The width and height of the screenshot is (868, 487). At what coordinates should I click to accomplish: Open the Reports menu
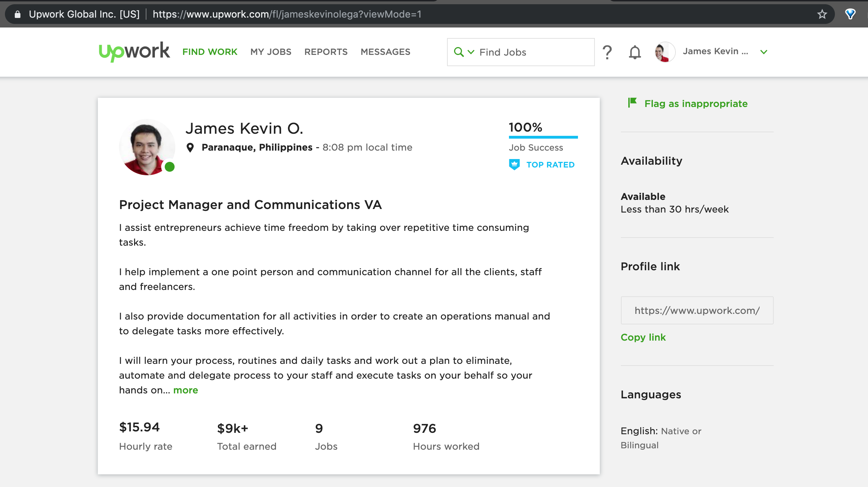[326, 52]
